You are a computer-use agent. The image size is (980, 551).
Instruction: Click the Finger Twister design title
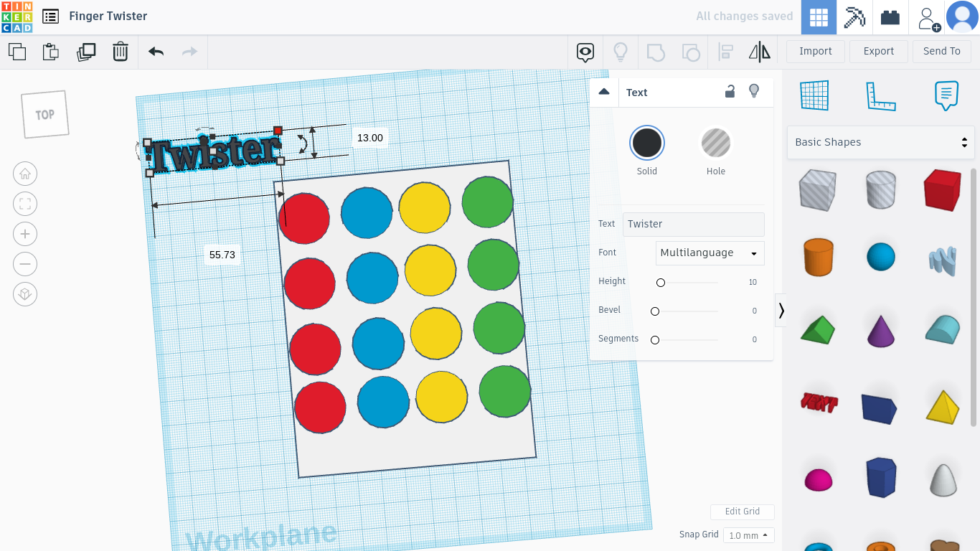click(108, 16)
